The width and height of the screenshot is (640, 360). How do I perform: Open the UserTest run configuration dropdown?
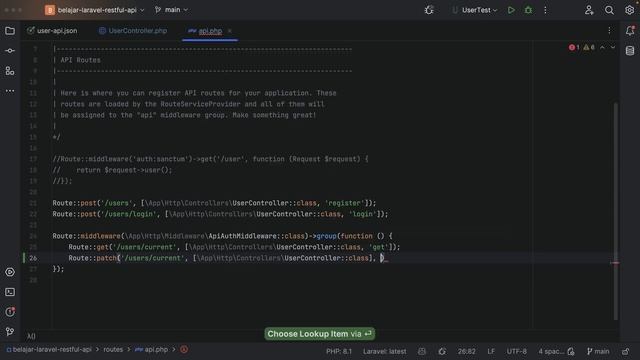[475, 10]
